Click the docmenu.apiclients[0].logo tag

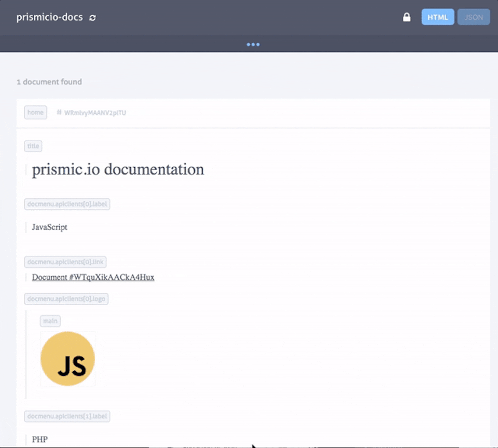(x=66, y=299)
